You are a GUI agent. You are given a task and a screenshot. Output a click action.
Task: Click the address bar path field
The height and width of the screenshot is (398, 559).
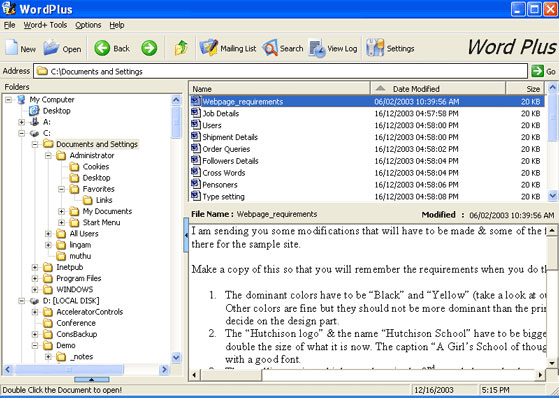280,71
